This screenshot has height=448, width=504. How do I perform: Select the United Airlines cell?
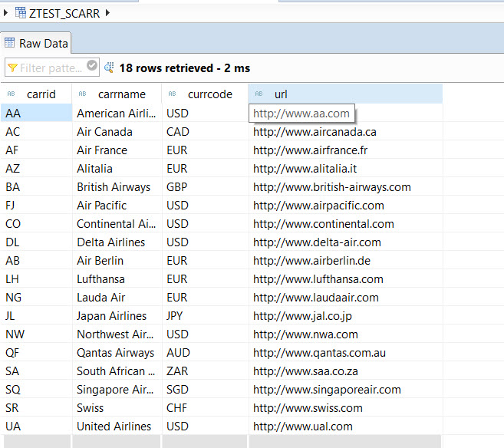point(117,427)
